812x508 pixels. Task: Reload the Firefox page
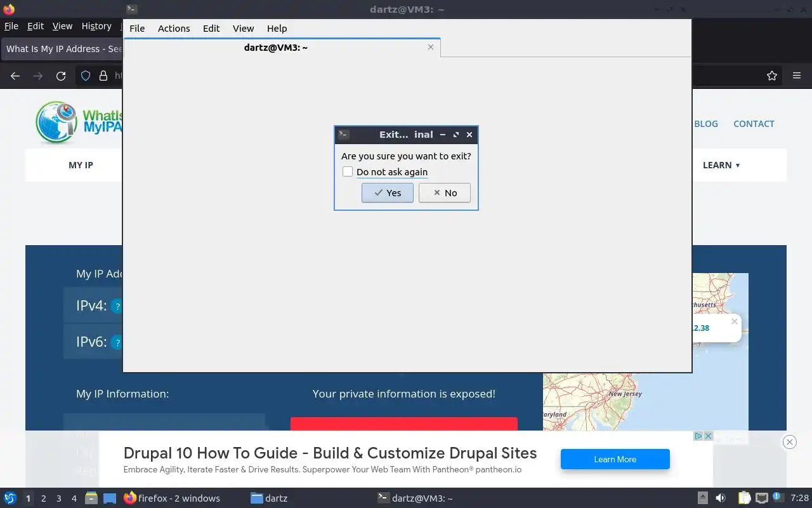61,76
